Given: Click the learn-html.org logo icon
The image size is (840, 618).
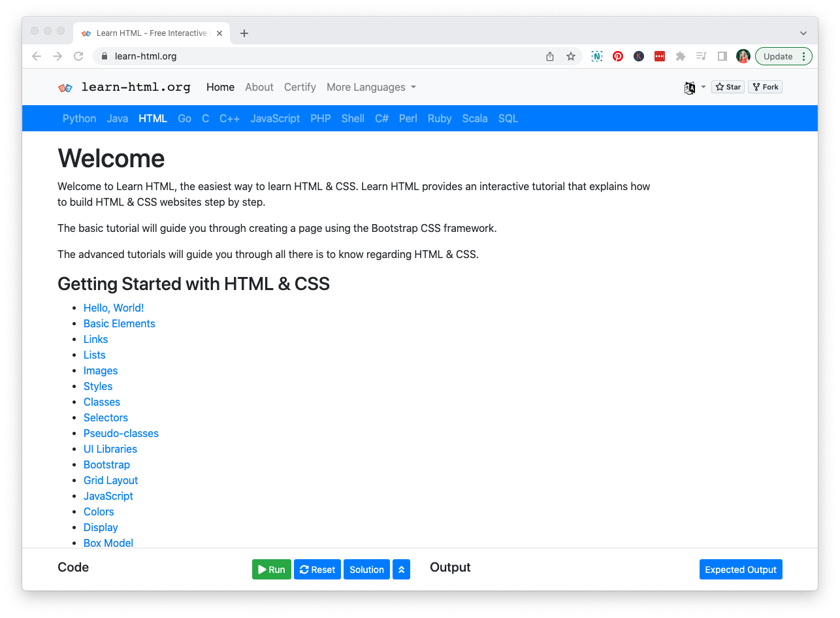Looking at the screenshot, I should click(x=65, y=87).
